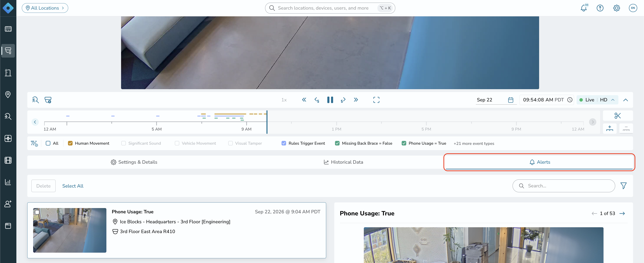The width and height of the screenshot is (644, 263).
Task: Uncheck Phone Usage = True checkbox
Action: pyautogui.click(x=404, y=143)
